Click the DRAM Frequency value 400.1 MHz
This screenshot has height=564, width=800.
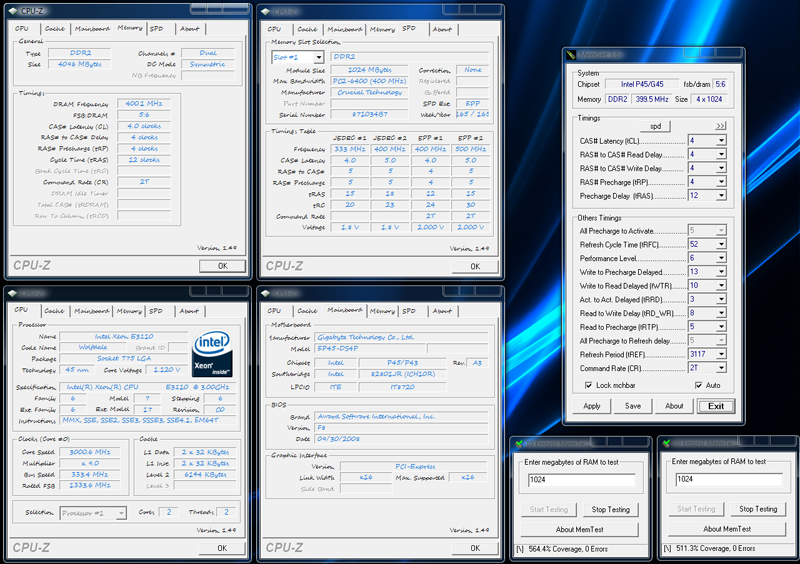(x=144, y=104)
